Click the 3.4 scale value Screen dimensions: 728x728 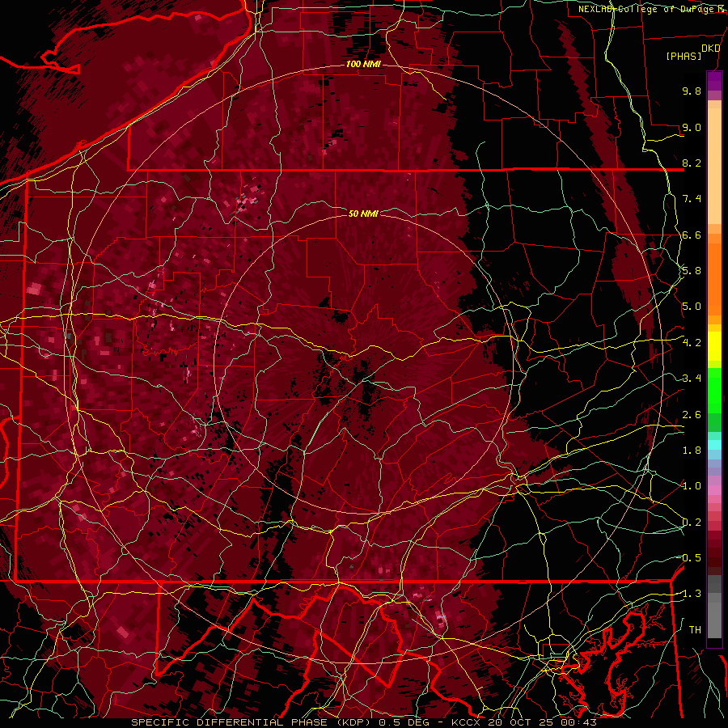[692, 379]
